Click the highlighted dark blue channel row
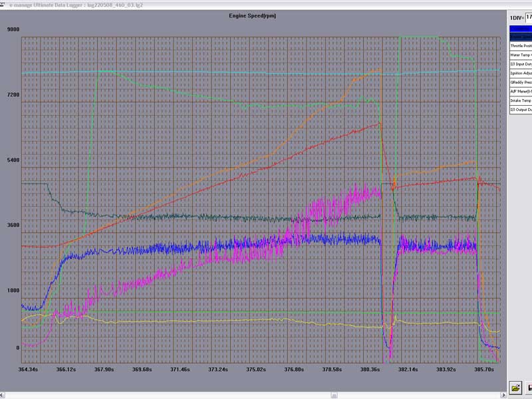The image size is (532, 399). (521, 37)
